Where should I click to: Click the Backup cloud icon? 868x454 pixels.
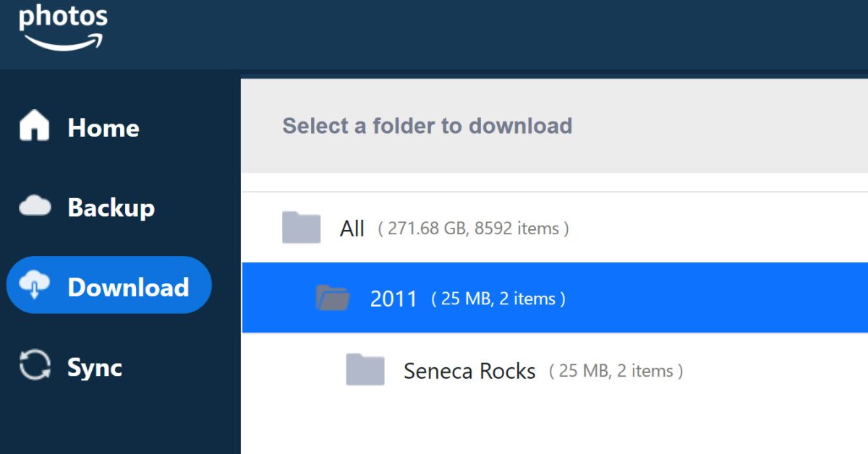pos(35,207)
